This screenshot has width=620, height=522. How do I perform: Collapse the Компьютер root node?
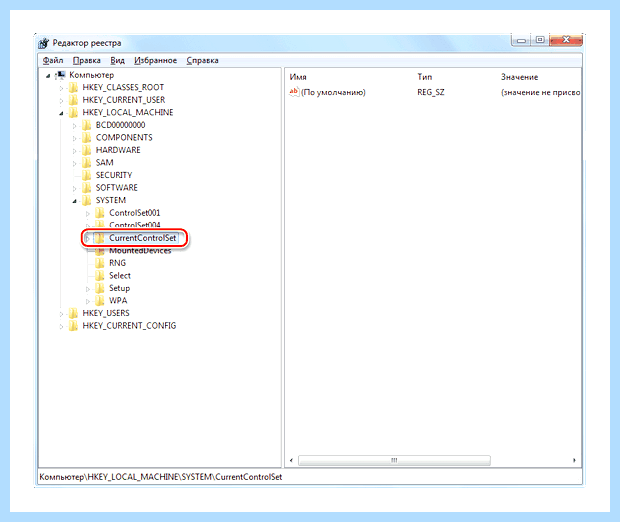48,76
